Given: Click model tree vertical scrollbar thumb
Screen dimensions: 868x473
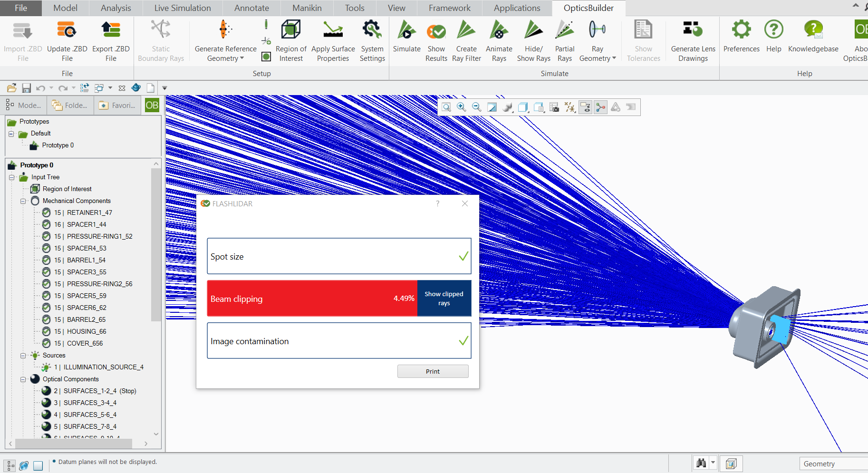Looking at the screenshot, I should pos(155,245).
